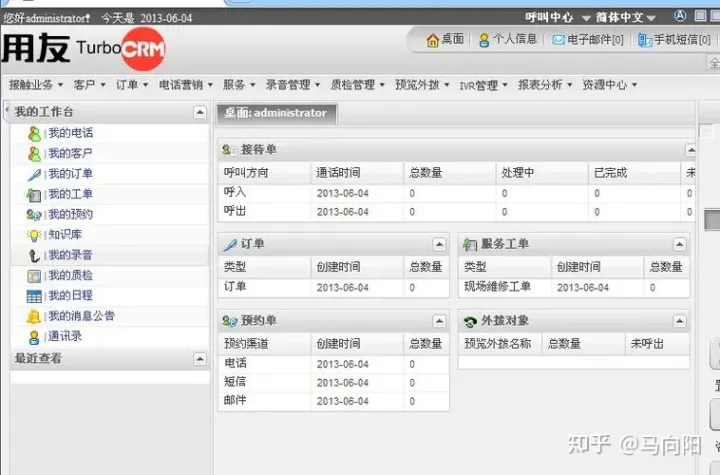This screenshot has width=720, height=475.
Task: Open the 简体中文 language dropdown
Action: tap(625, 18)
